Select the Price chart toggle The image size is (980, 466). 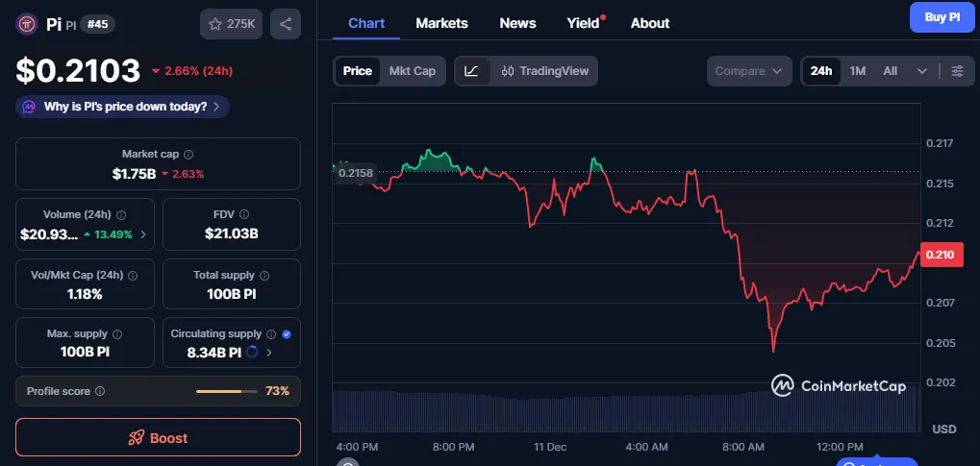[358, 71]
